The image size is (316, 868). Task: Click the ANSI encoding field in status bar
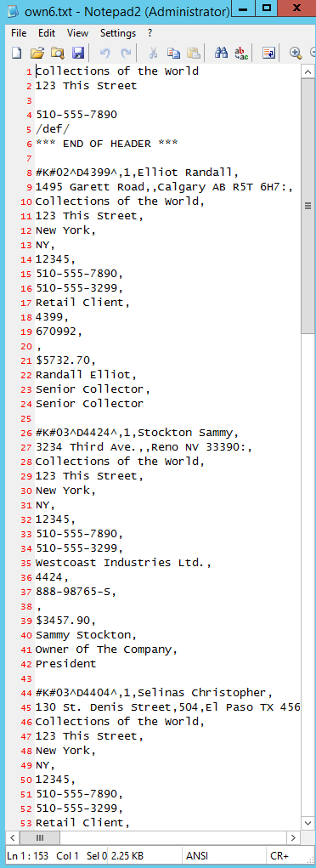(x=197, y=855)
